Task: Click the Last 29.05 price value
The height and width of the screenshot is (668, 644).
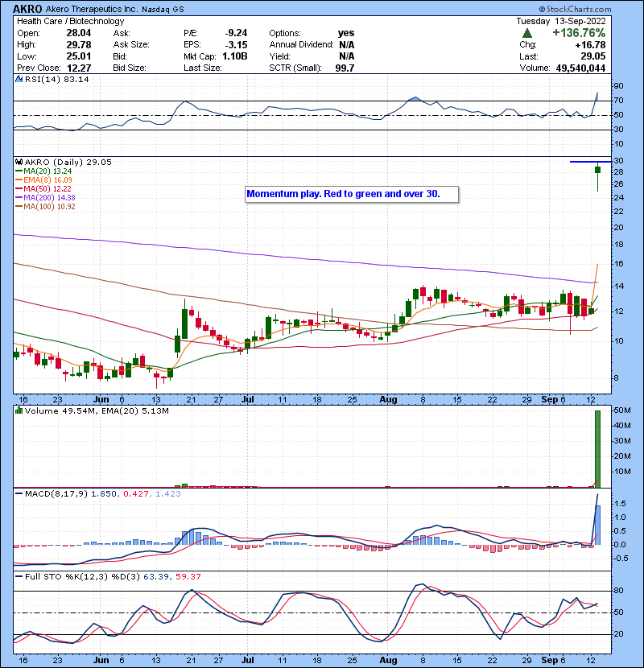Action: pyautogui.click(x=592, y=56)
